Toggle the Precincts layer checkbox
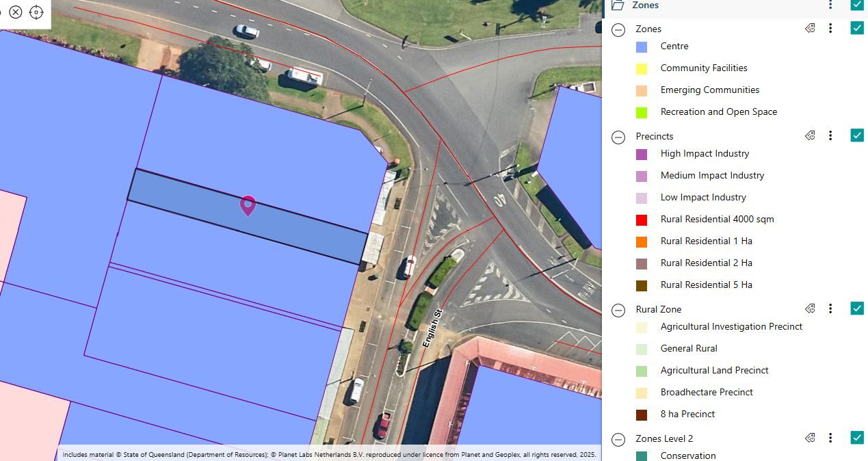Viewport: 868px width, 461px height. 857,135
